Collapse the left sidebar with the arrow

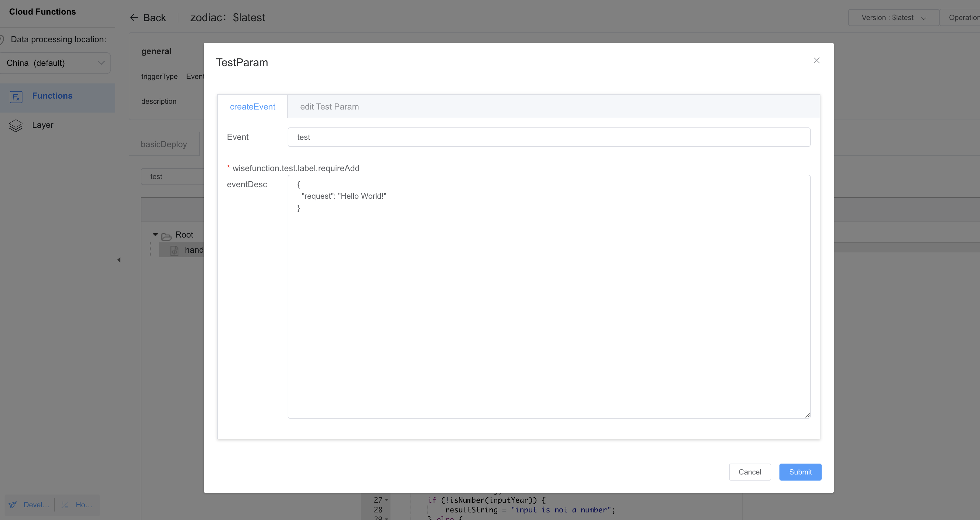119,260
